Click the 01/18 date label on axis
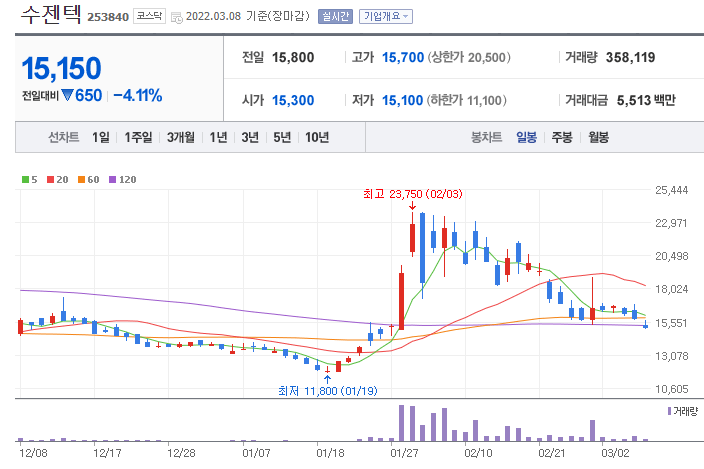 click(330, 453)
